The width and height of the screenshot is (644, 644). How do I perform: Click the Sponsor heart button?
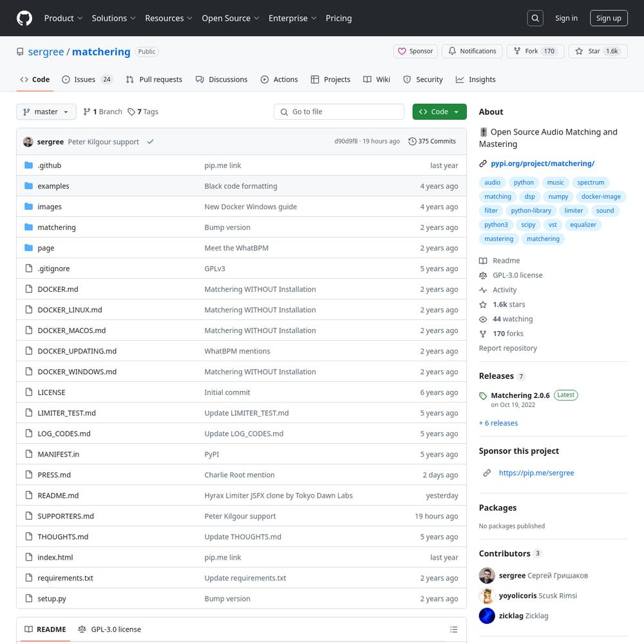415,51
